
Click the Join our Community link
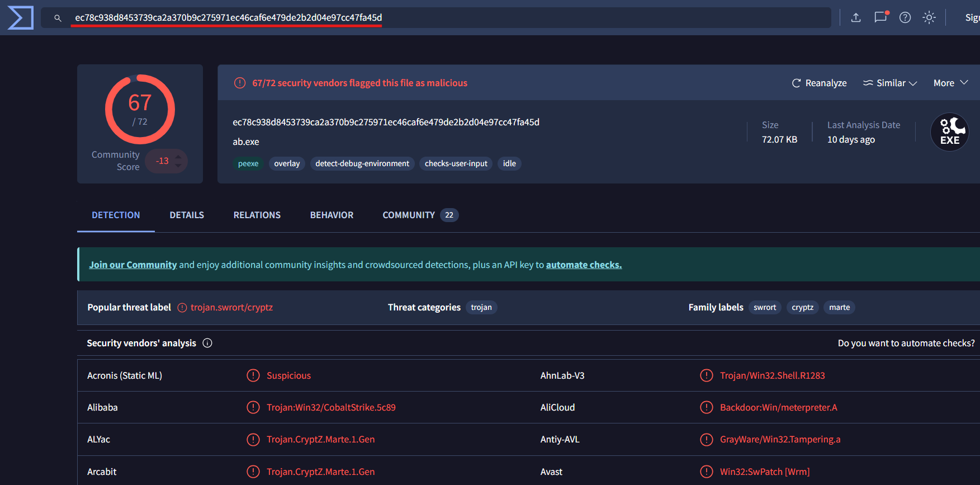[133, 265]
